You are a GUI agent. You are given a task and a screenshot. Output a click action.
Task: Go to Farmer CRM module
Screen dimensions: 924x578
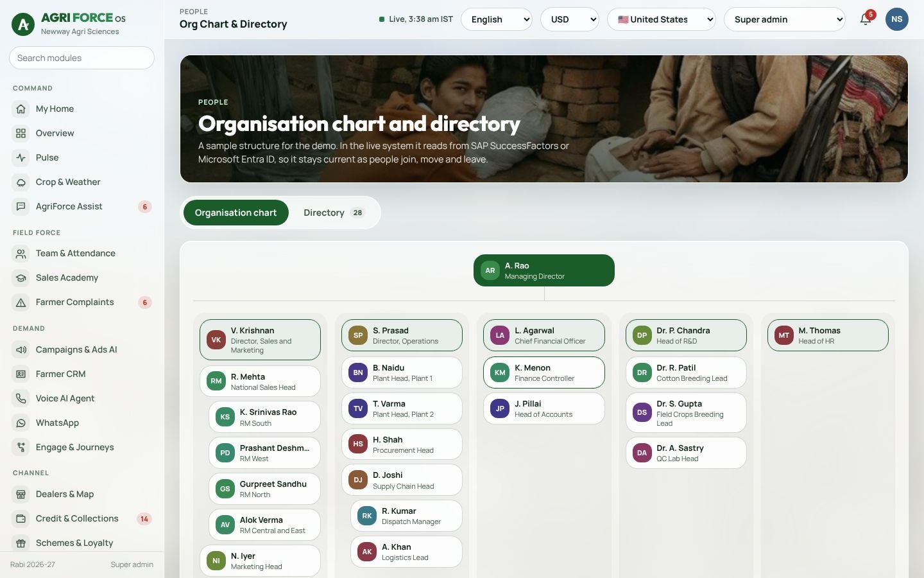pyautogui.click(x=82, y=374)
